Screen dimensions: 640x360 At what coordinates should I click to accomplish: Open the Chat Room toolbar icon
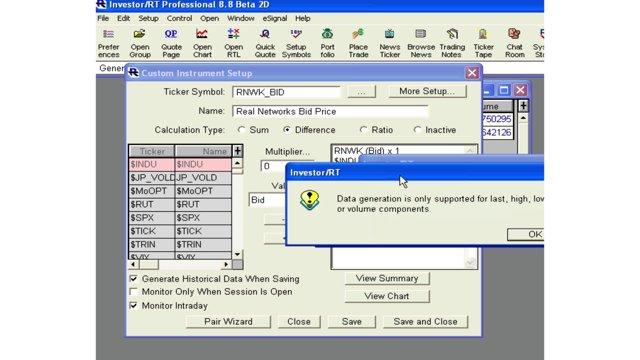[515, 43]
